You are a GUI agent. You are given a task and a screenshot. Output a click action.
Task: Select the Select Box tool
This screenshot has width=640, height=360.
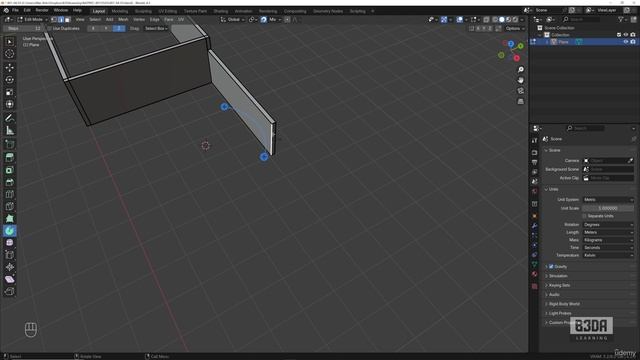click(x=10, y=42)
